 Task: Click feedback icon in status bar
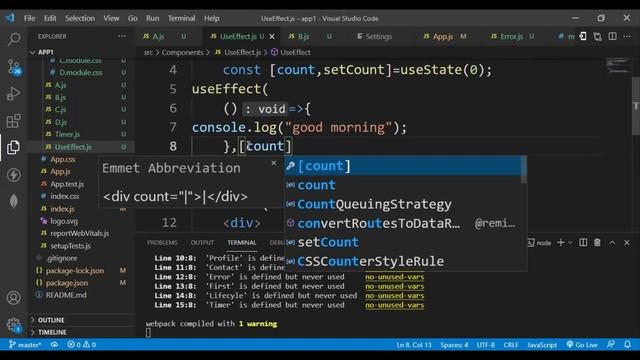click(611, 344)
